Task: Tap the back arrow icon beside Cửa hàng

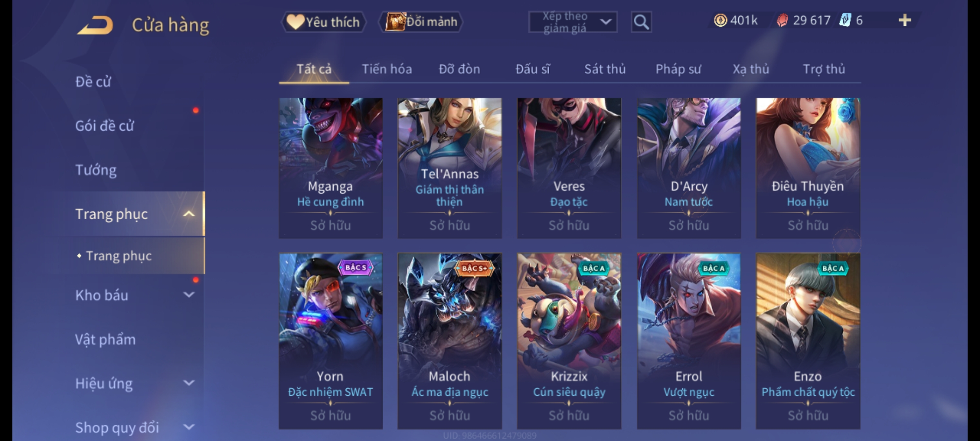Action: (95, 25)
